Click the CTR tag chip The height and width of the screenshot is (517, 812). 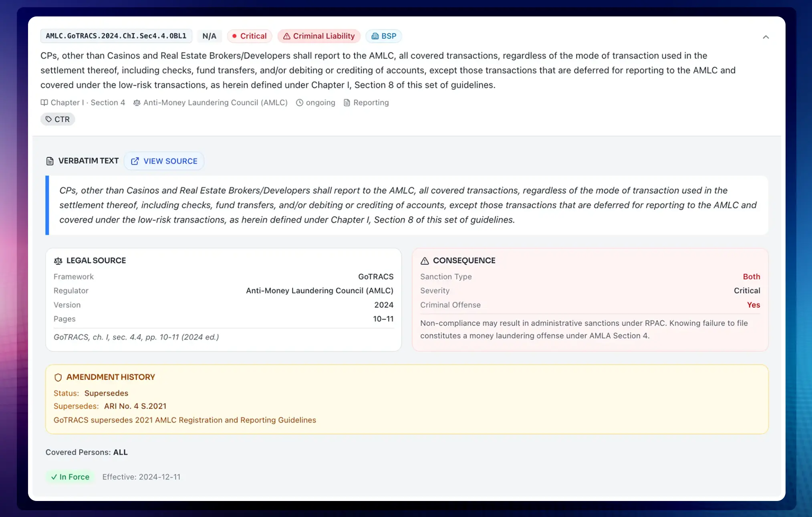(58, 119)
